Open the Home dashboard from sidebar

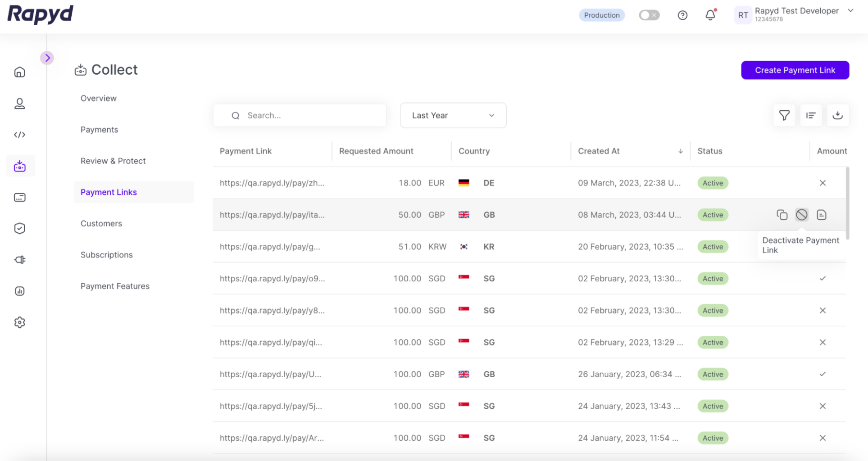tap(20, 72)
